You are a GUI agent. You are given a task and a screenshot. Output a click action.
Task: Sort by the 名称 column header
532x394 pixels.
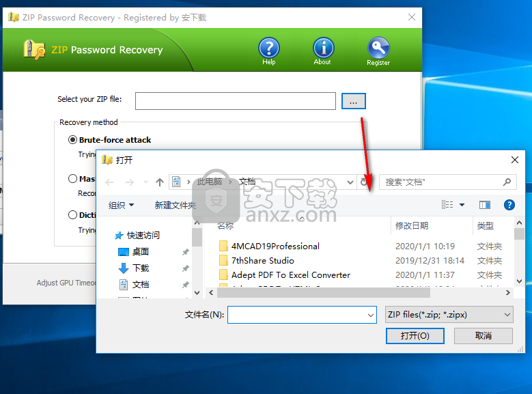click(225, 225)
